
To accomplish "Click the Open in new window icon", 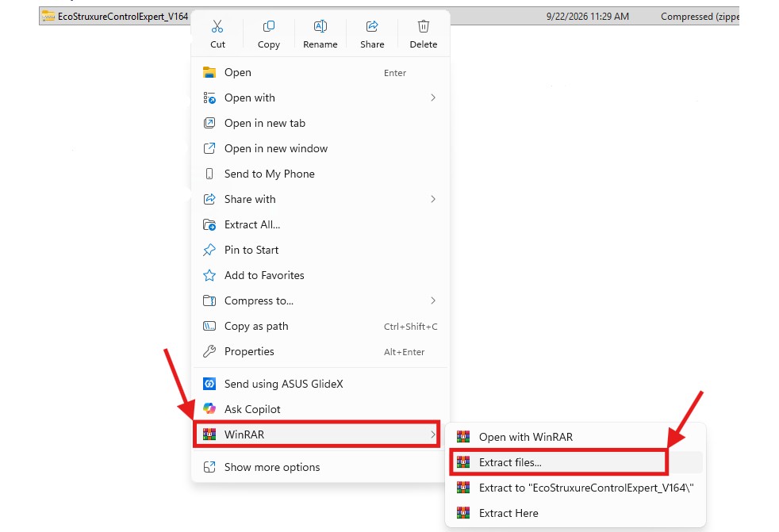I will tap(209, 148).
